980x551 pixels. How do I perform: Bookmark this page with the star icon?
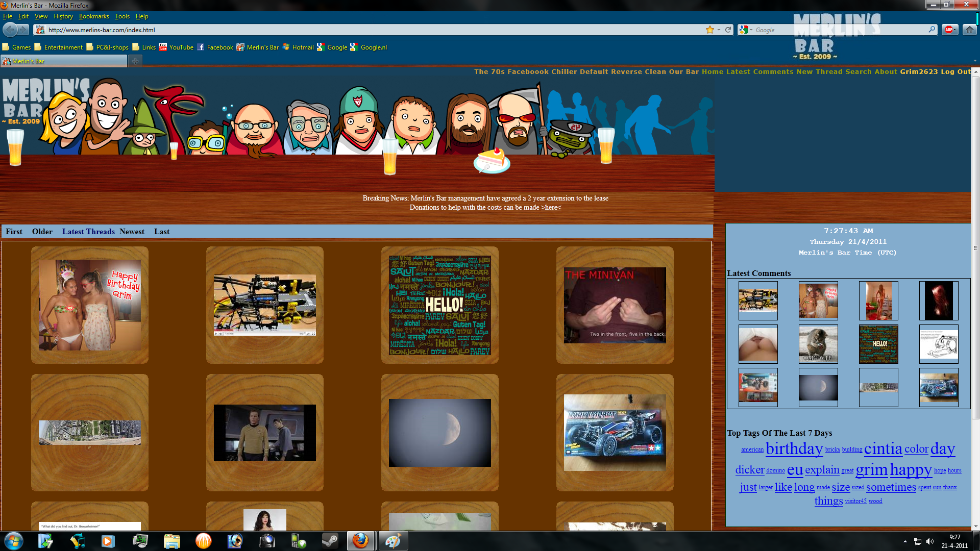709,30
